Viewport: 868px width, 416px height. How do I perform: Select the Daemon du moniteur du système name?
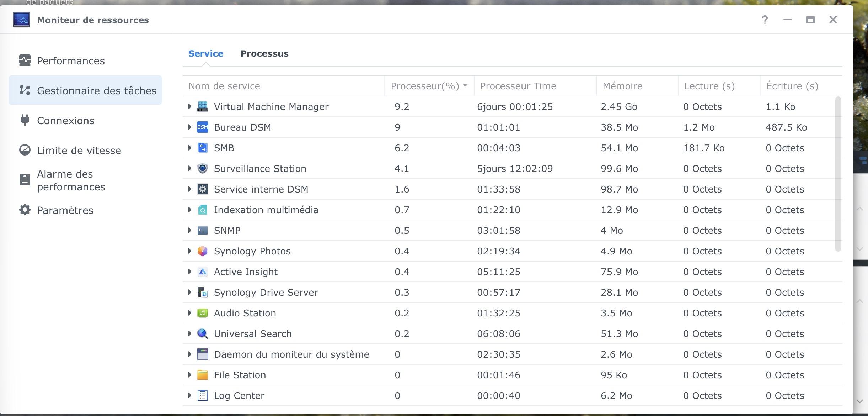point(291,354)
